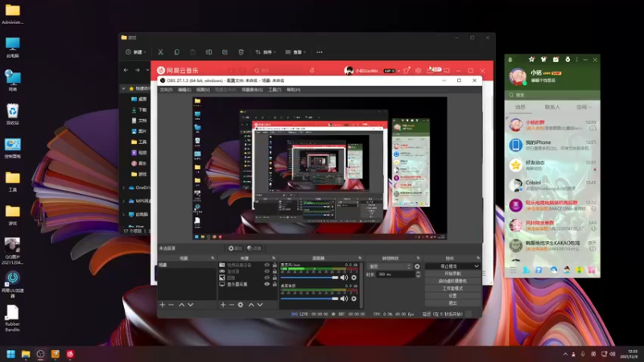
Task: Click the remove scene minus icon in OBS
Action: [171, 305]
